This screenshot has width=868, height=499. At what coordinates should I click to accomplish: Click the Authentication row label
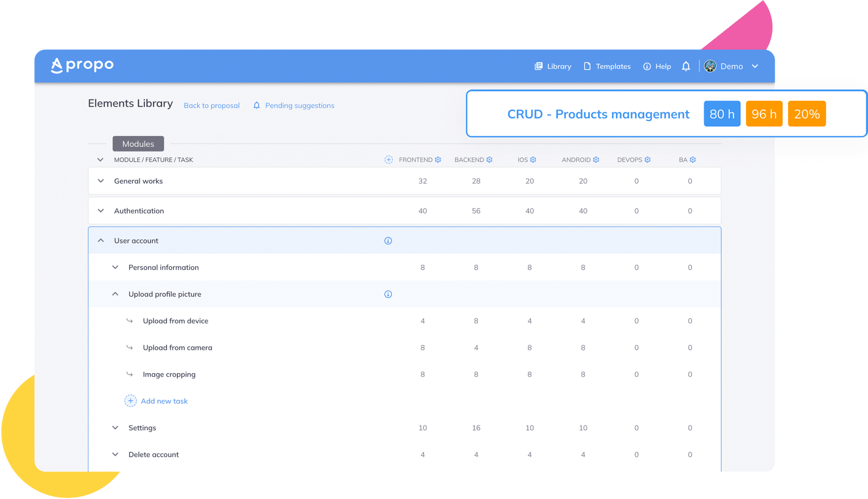139,210
